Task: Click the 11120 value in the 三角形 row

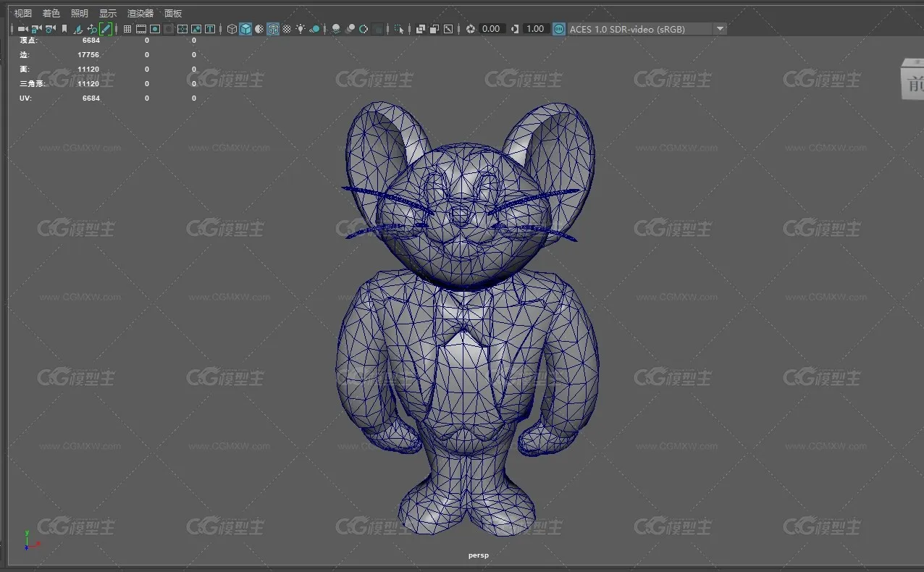Action: click(x=88, y=84)
